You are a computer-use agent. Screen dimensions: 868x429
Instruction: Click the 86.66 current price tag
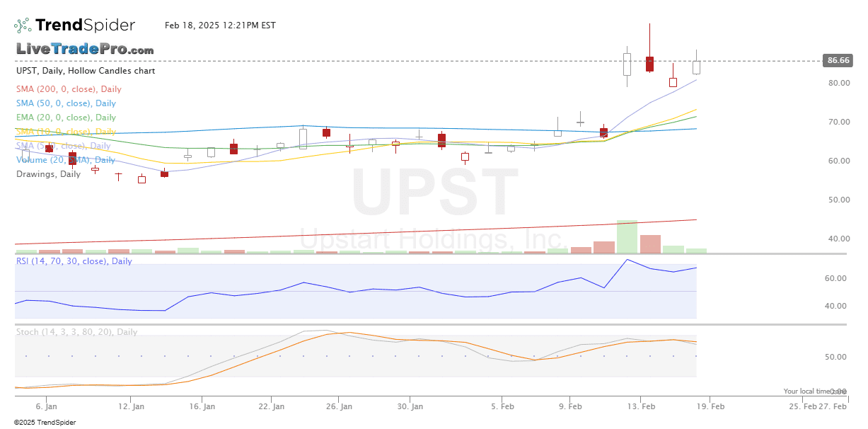tap(838, 61)
